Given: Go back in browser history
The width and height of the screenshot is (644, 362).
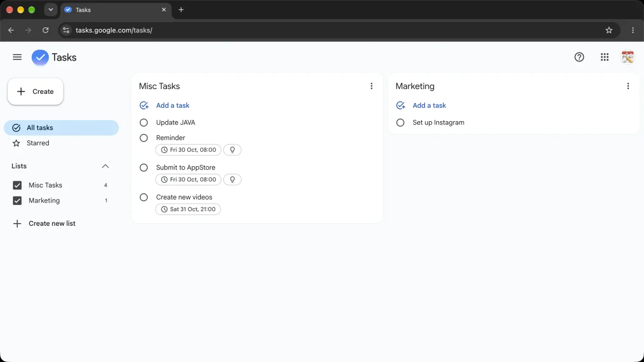Looking at the screenshot, I should click(11, 30).
